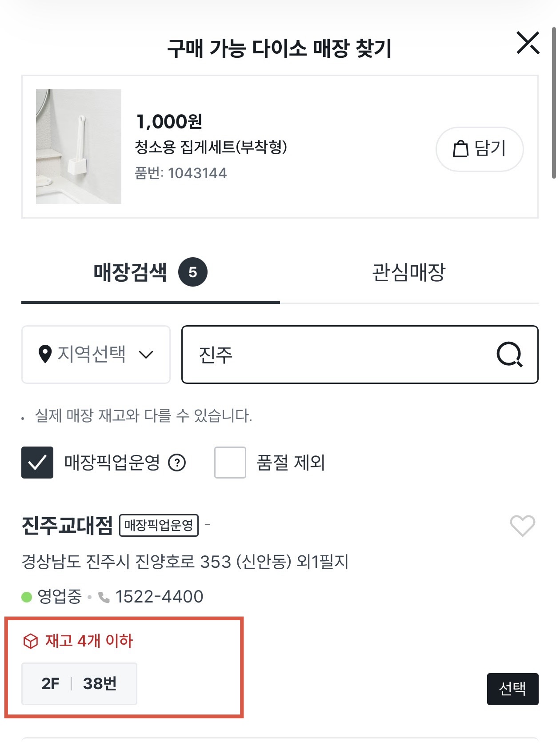
Task: Tap the heart icon for 진주교대점
Action: click(x=522, y=526)
